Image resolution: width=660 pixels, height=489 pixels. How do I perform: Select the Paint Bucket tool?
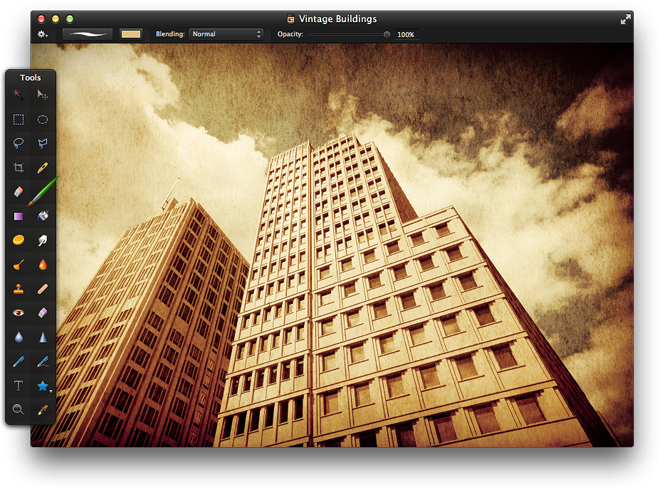[43, 216]
